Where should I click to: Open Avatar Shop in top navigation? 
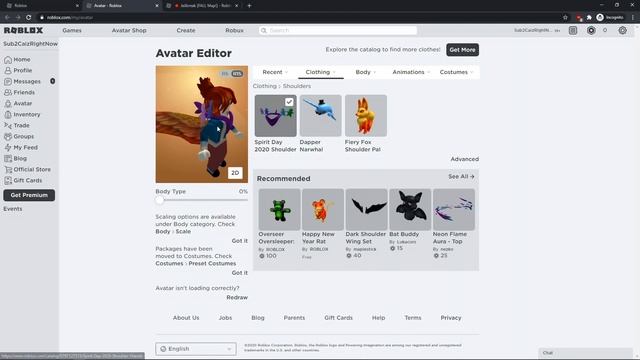[x=129, y=31]
